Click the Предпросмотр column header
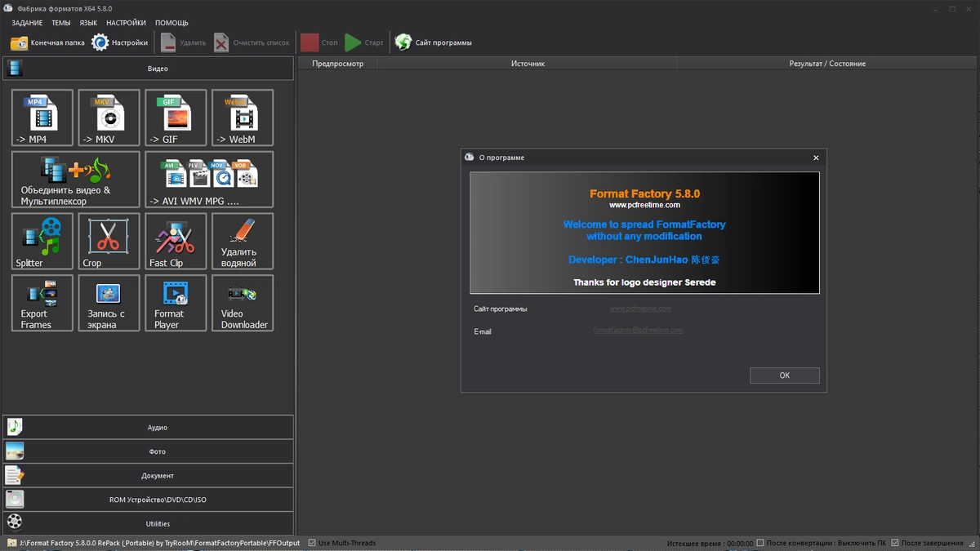This screenshot has height=551, width=980. point(337,63)
